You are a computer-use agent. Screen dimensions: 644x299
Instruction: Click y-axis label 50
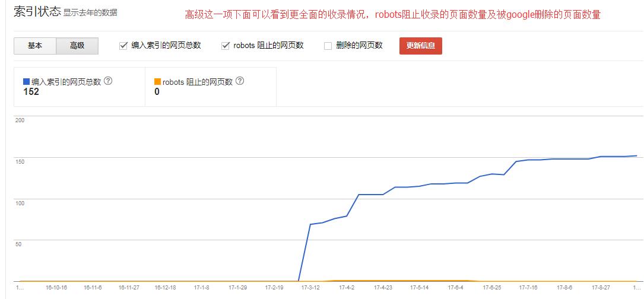18,244
